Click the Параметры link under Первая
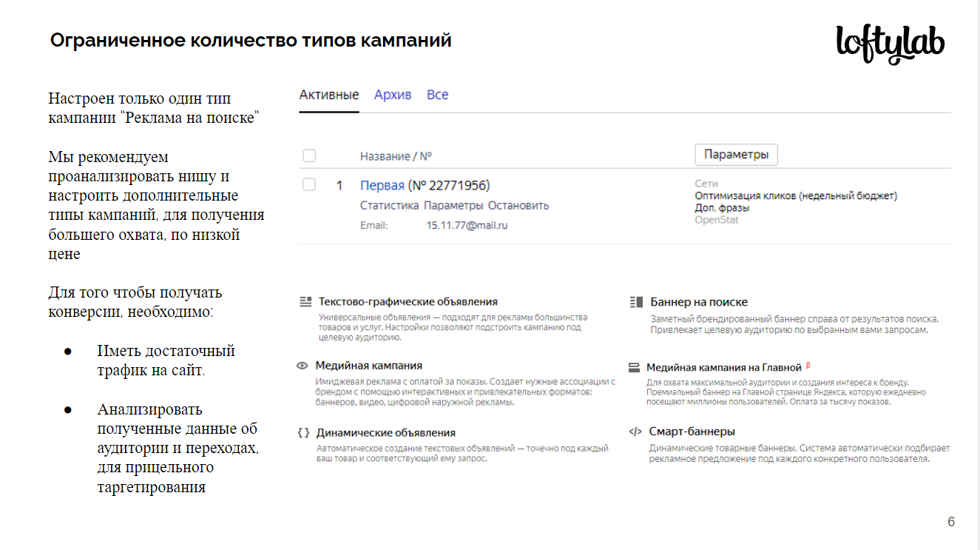Viewport: 980px width, 550px height. [453, 205]
